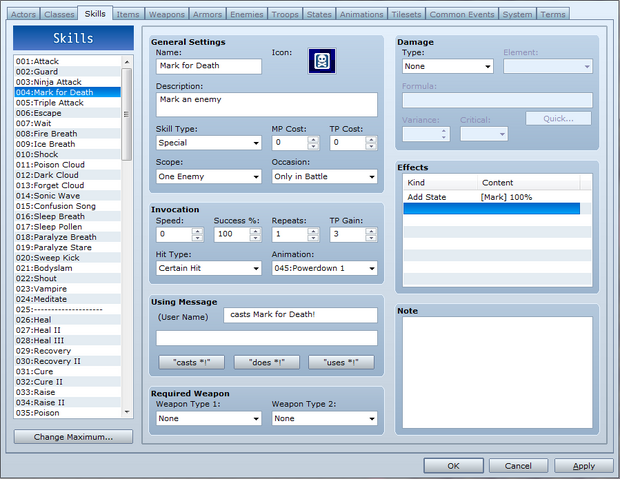The image size is (620, 479).
Task: Select skill 033:Raise
Action: 68,392
